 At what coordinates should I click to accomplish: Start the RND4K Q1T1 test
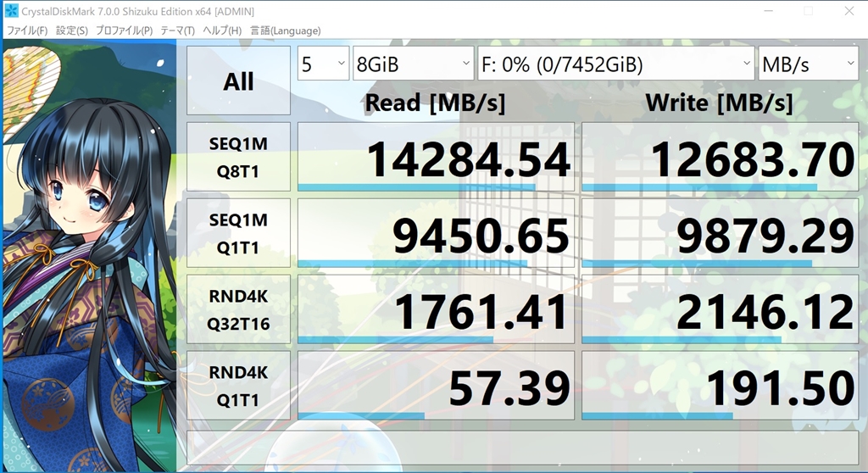point(238,386)
